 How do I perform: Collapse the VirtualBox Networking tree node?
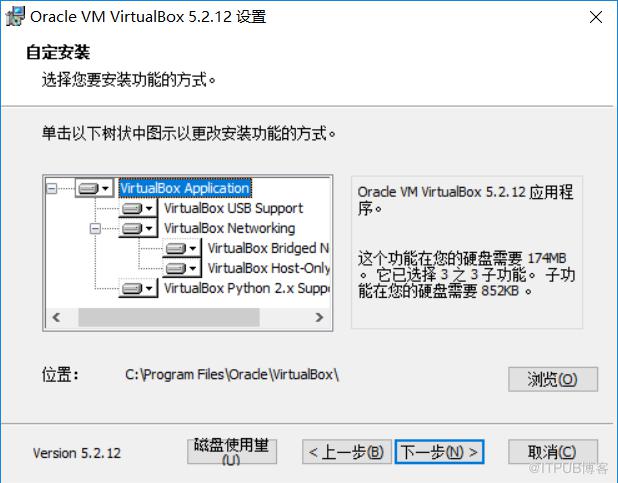(x=95, y=228)
